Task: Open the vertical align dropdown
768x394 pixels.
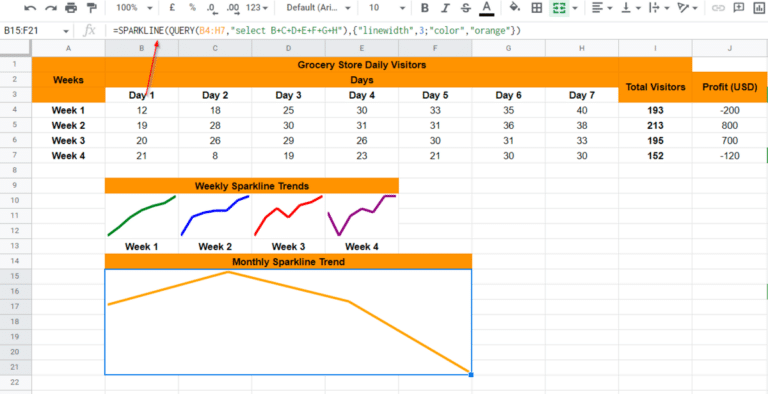Action: [631, 8]
